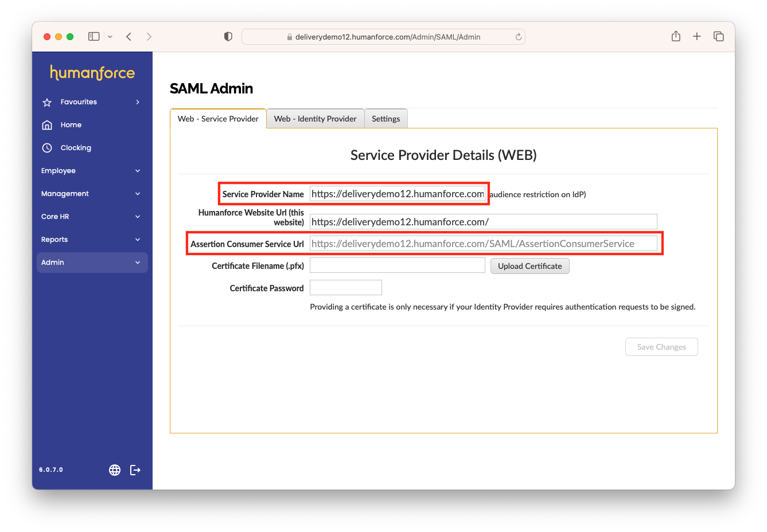Focus the Certificate Password field

click(x=345, y=288)
